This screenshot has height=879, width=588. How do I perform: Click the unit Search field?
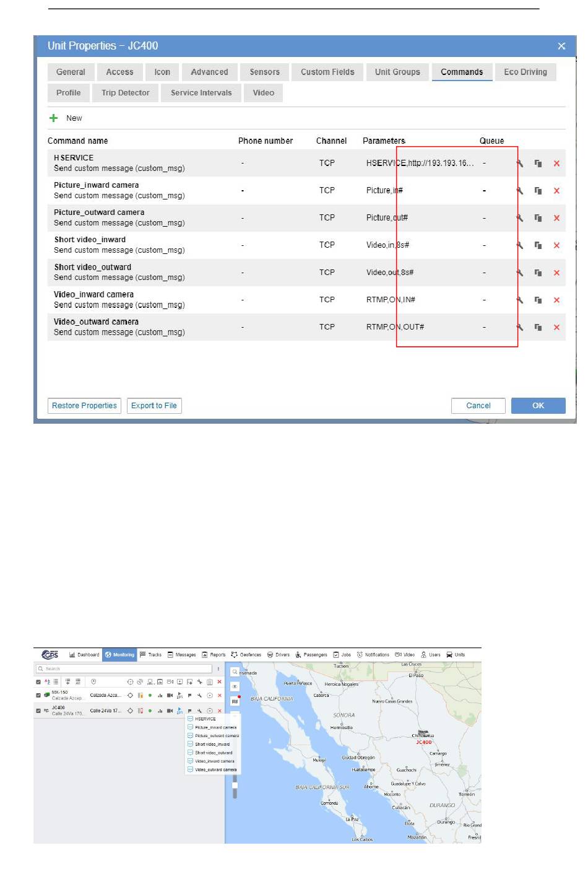click(124, 669)
